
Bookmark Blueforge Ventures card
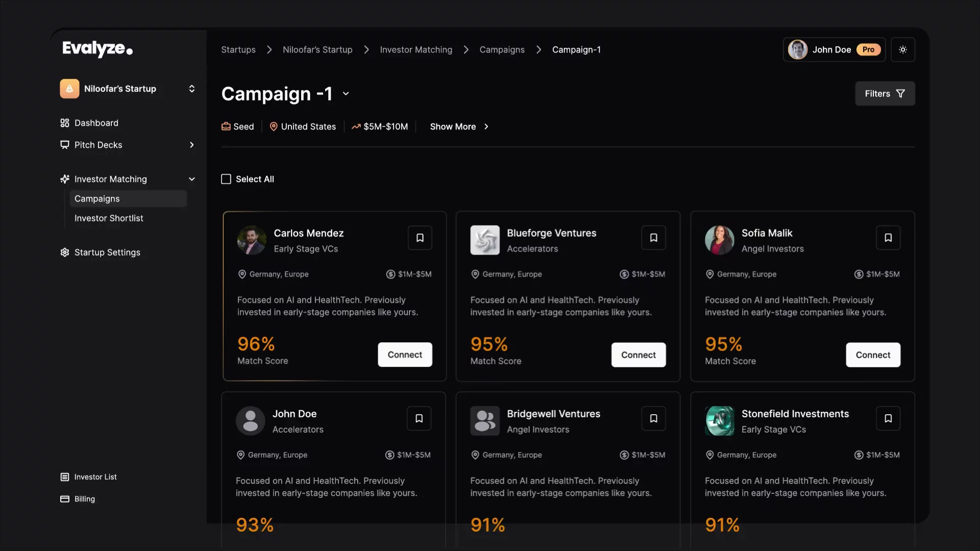tap(653, 238)
